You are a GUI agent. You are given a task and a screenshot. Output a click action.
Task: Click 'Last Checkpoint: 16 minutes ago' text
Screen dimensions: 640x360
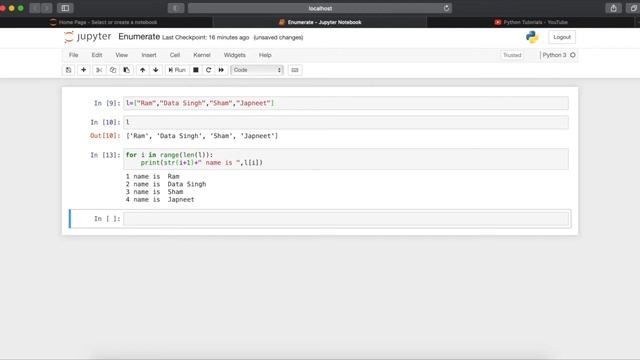coord(206,38)
